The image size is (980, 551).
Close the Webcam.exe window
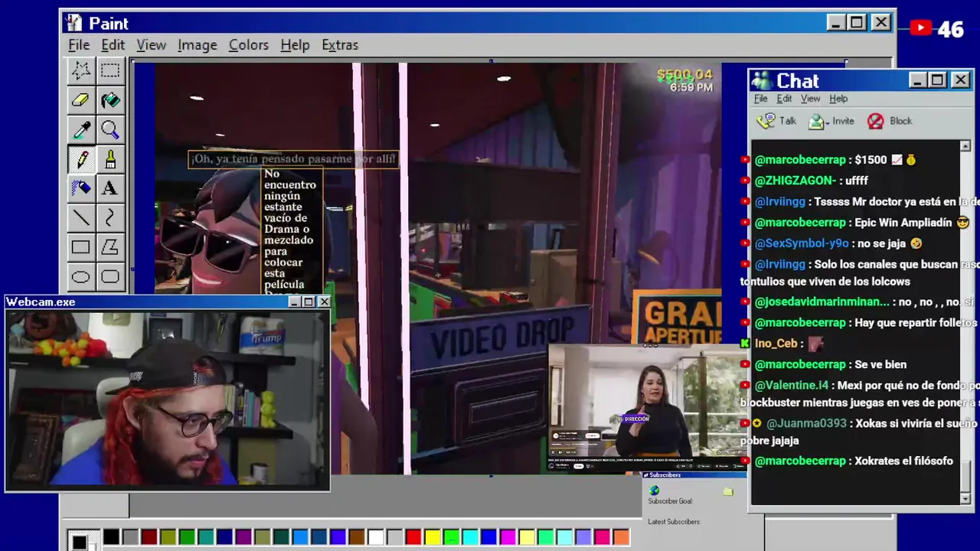tap(324, 302)
